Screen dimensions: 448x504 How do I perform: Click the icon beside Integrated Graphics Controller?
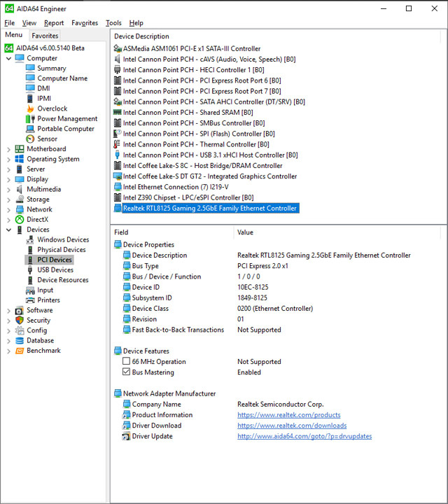click(x=118, y=176)
